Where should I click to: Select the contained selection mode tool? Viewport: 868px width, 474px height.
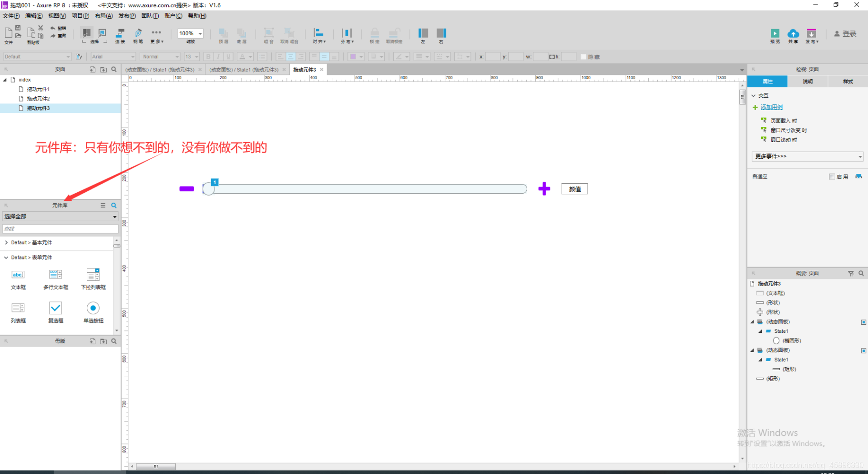pos(102,33)
